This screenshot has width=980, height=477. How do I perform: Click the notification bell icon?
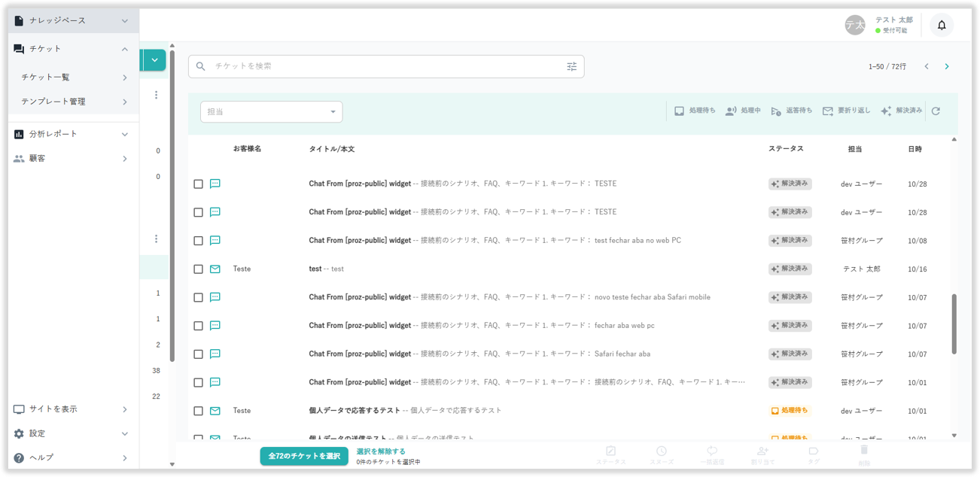point(941,25)
